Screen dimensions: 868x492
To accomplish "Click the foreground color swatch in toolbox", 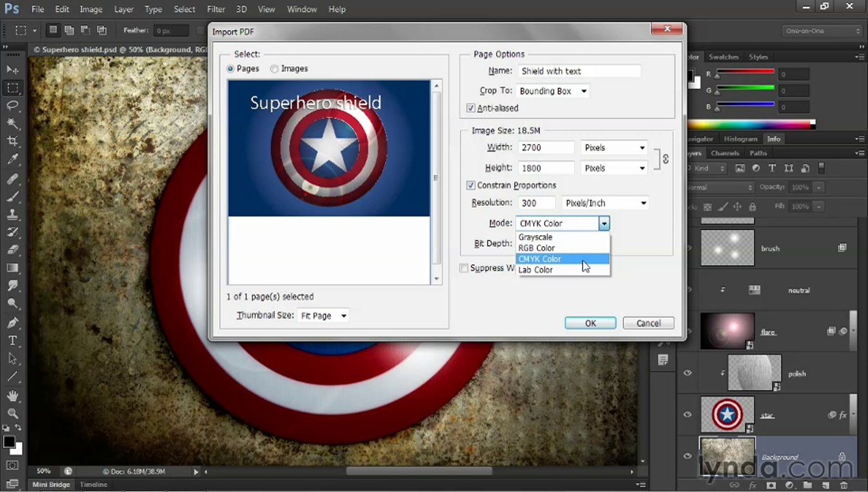I will (x=9, y=443).
